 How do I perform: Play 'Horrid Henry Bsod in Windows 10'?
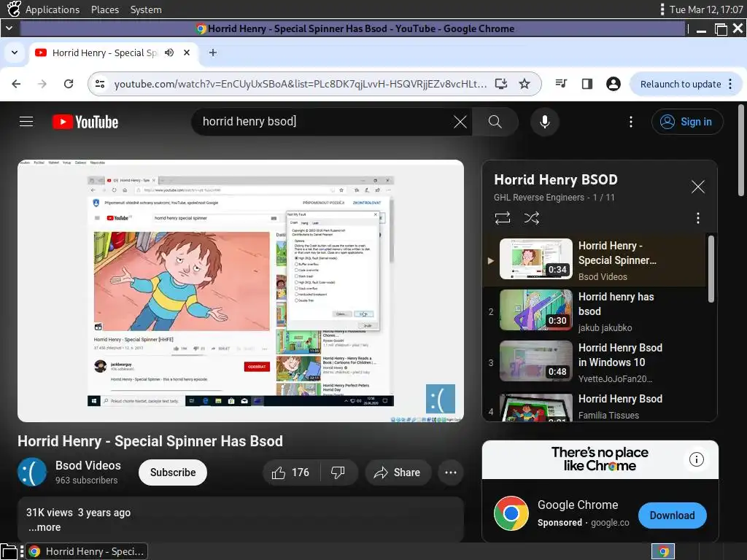click(594, 362)
